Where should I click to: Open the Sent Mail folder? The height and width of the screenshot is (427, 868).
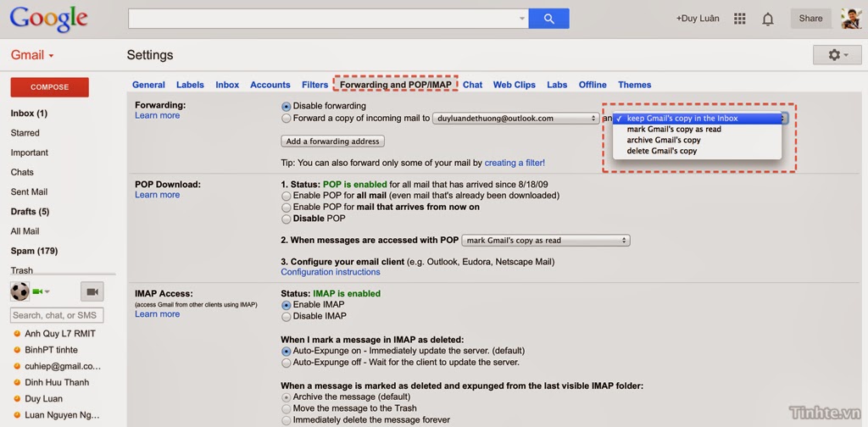click(x=29, y=192)
